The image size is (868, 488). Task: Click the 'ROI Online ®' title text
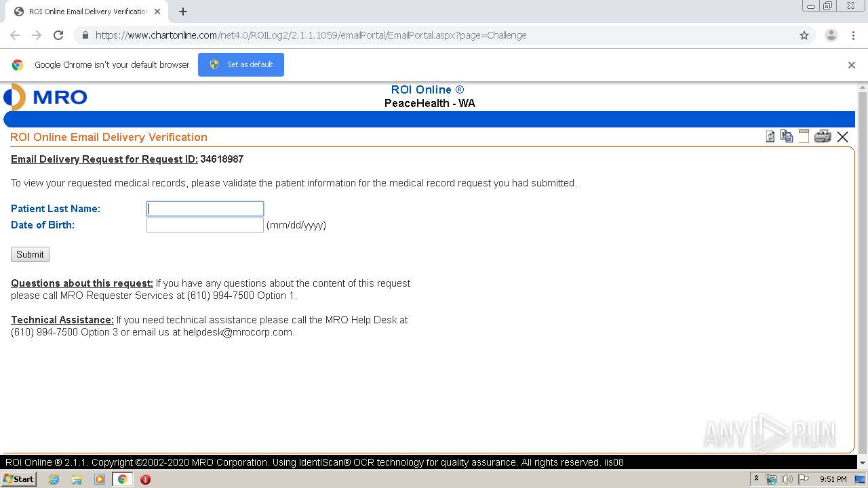[x=427, y=89]
